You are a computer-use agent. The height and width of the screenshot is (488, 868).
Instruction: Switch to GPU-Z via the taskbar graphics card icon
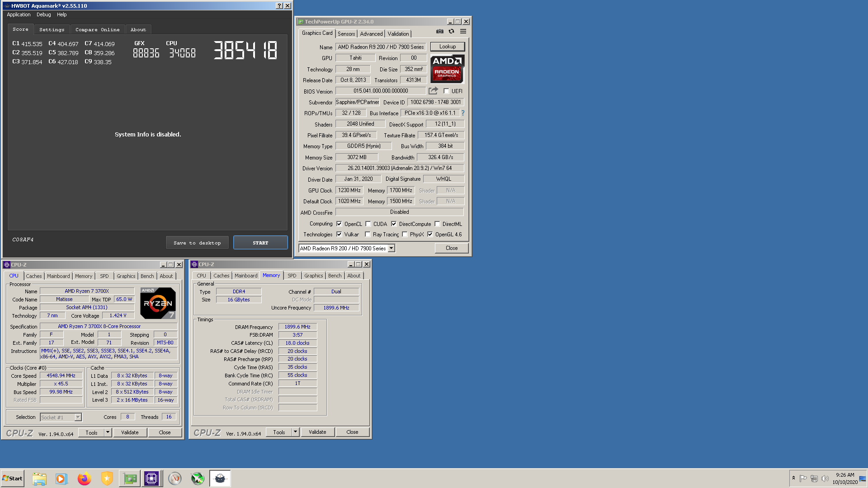click(130, 479)
